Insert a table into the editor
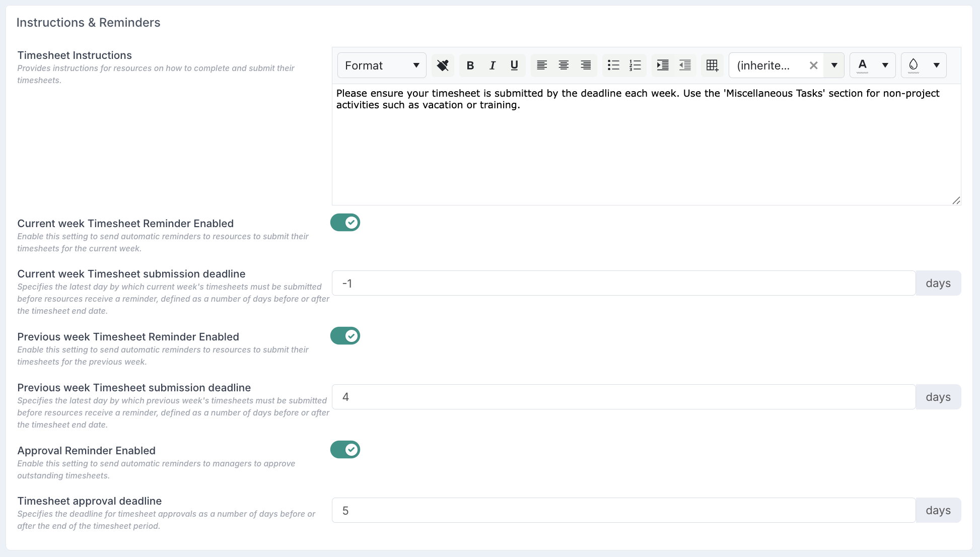This screenshot has width=980, height=557. [x=712, y=65]
